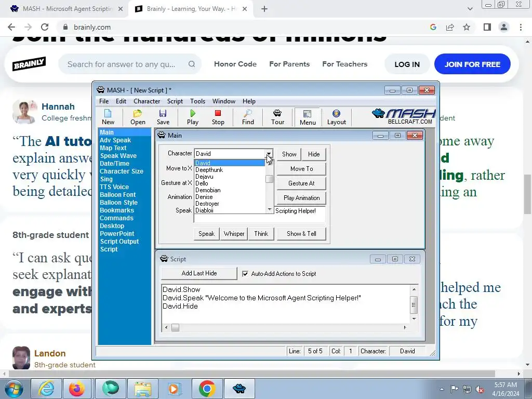Click the Think button
The height and width of the screenshot is (399, 532).
261,234
